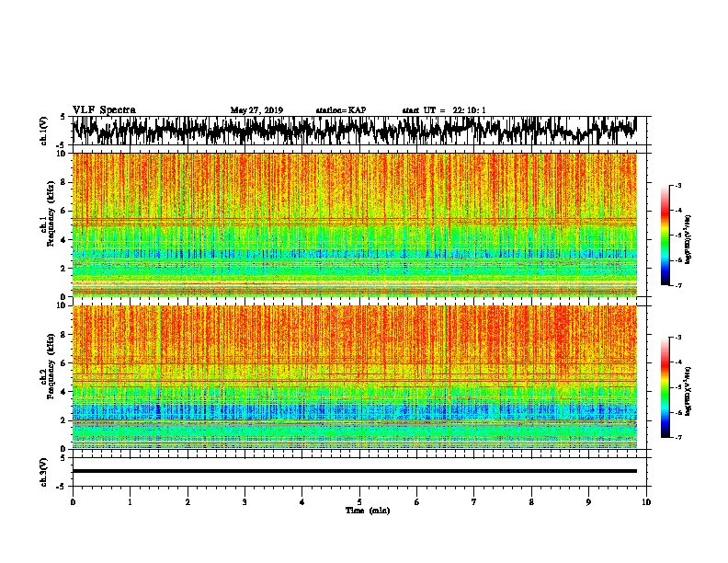This screenshot has height=563, width=728.
Task: Click time axis tick label '5'
Action: click(359, 501)
